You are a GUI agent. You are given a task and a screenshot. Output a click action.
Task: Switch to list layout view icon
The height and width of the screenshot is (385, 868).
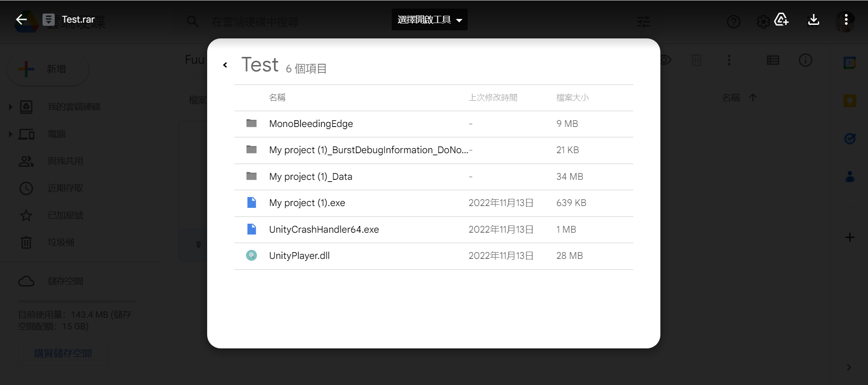(x=773, y=60)
